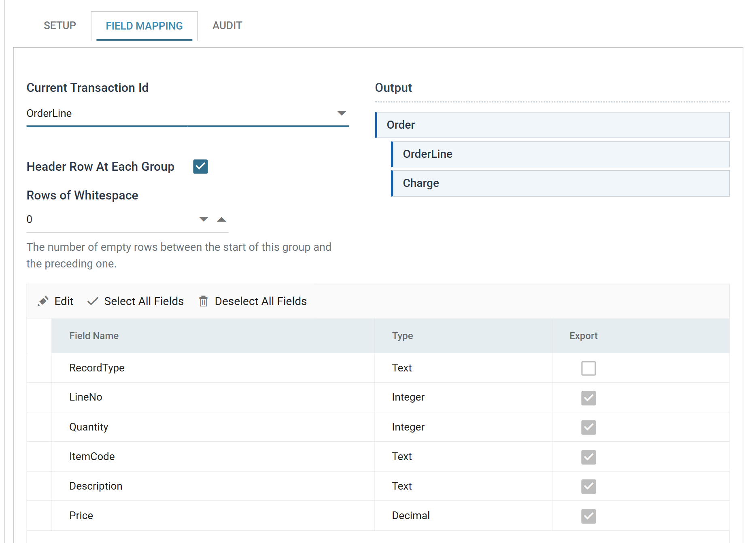Increase Rows of Whitespace value
Viewport: 756px width, 543px height.
(x=221, y=219)
